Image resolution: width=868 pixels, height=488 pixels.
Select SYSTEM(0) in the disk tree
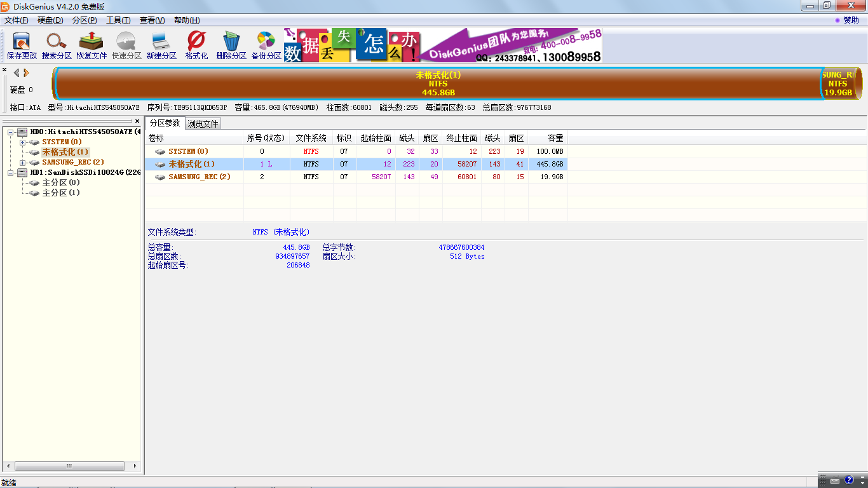62,142
